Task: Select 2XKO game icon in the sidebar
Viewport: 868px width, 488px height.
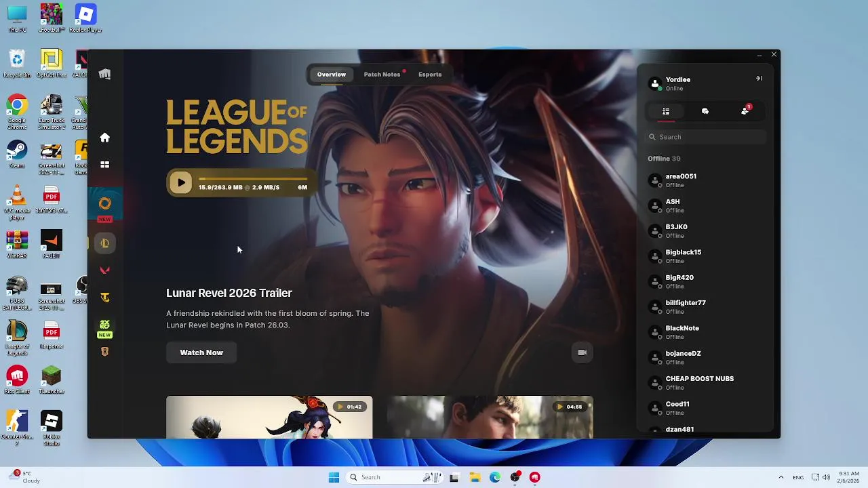Action: coord(104,325)
